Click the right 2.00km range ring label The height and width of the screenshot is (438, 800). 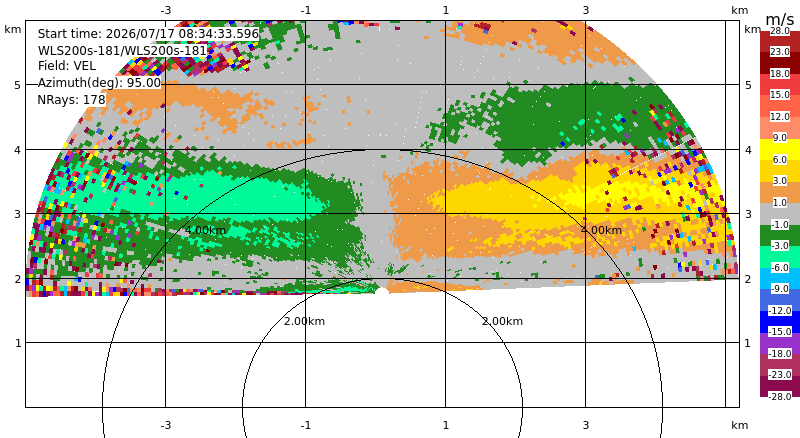pyautogui.click(x=503, y=321)
